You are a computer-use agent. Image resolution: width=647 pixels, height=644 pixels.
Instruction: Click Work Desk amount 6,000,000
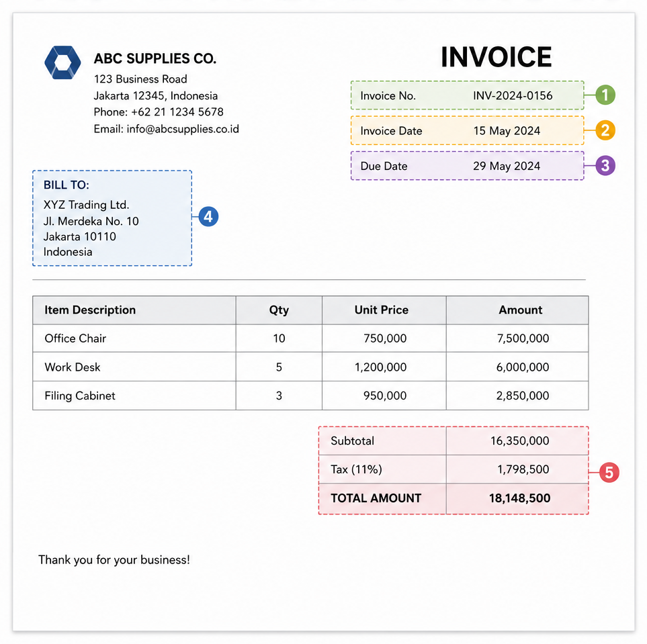pos(523,367)
